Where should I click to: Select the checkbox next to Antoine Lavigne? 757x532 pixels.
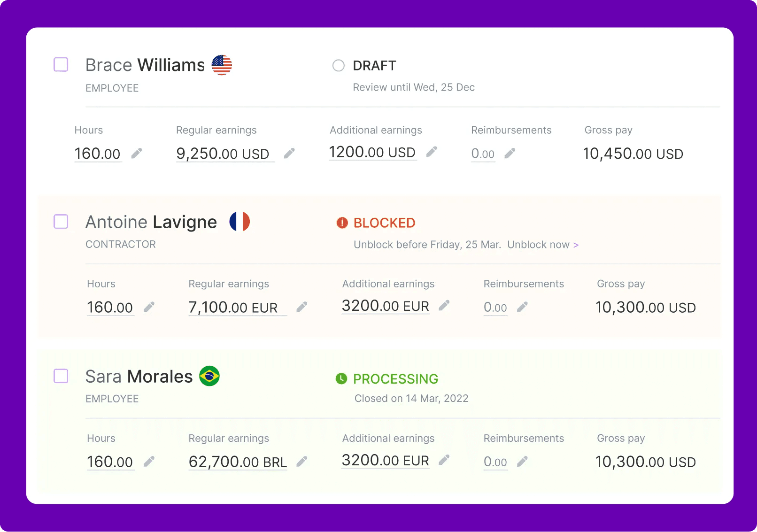pyautogui.click(x=61, y=221)
